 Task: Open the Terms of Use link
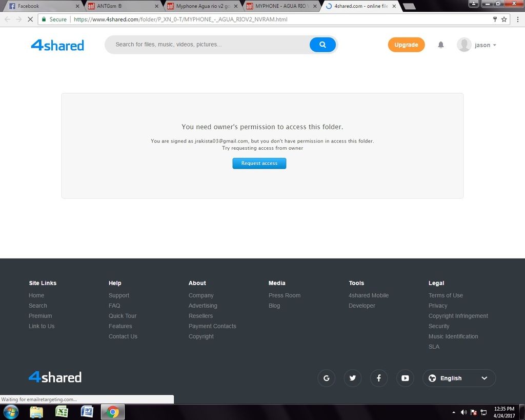tap(446, 295)
